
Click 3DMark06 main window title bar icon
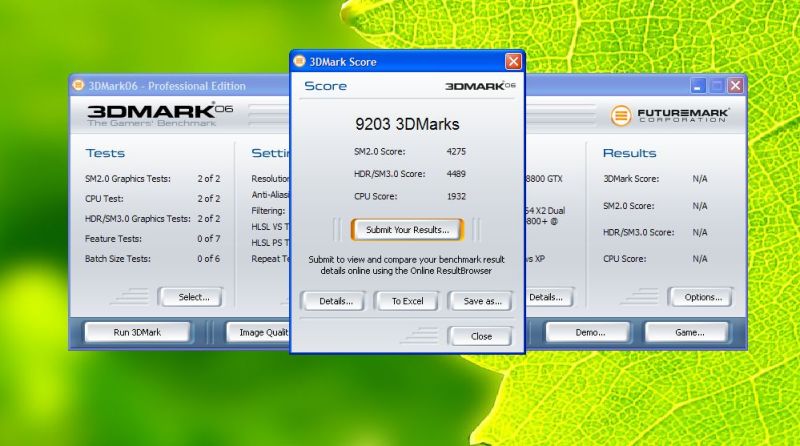(x=78, y=85)
